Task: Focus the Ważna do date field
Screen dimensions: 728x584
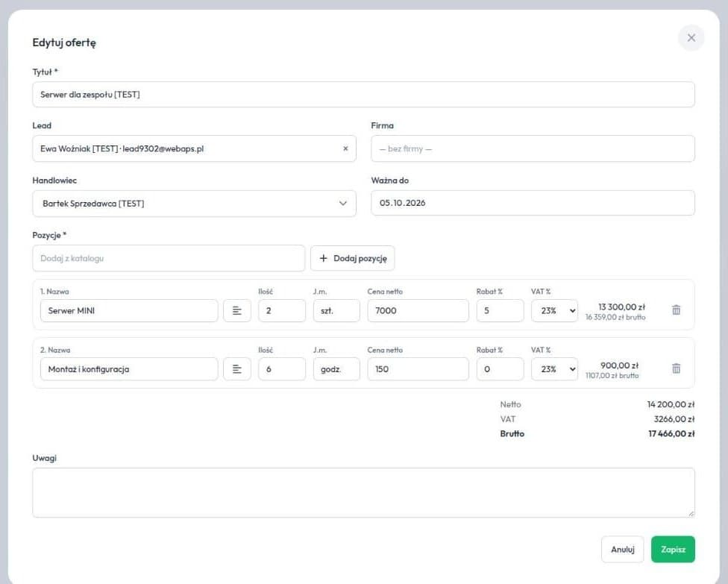Action: (533, 203)
